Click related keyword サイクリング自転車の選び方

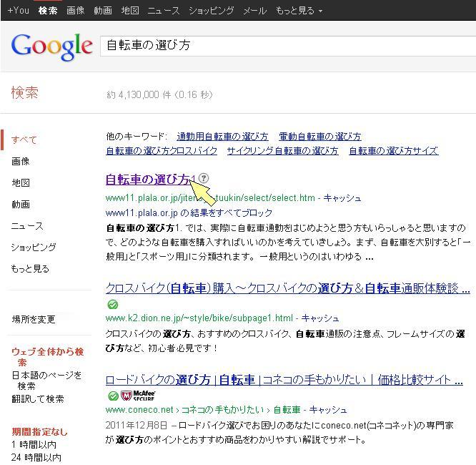pos(282,151)
